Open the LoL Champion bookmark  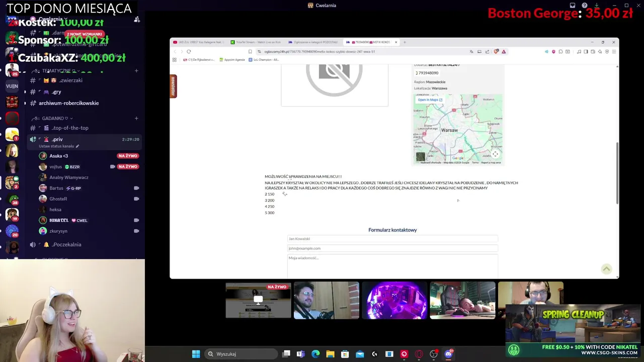point(264,60)
